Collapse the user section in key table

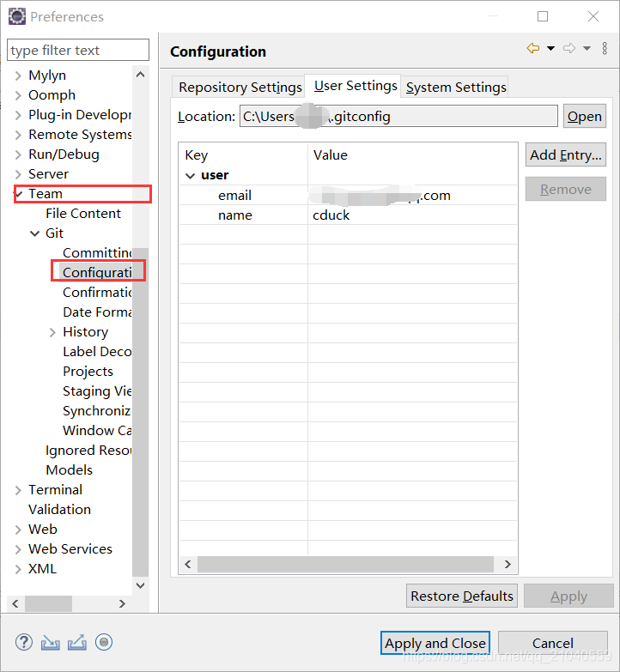[x=190, y=176]
